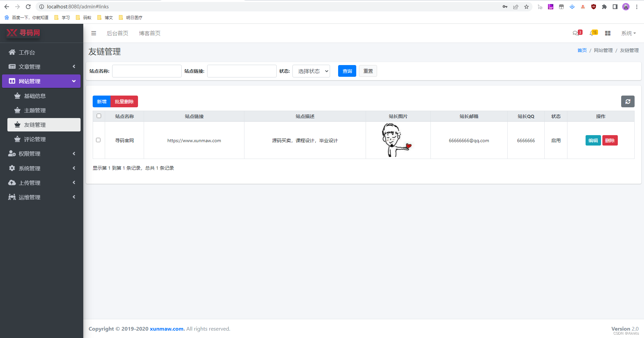This screenshot has height=338, width=644.
Task: Open 基础信息 submenu item
Action: point(44,96)
